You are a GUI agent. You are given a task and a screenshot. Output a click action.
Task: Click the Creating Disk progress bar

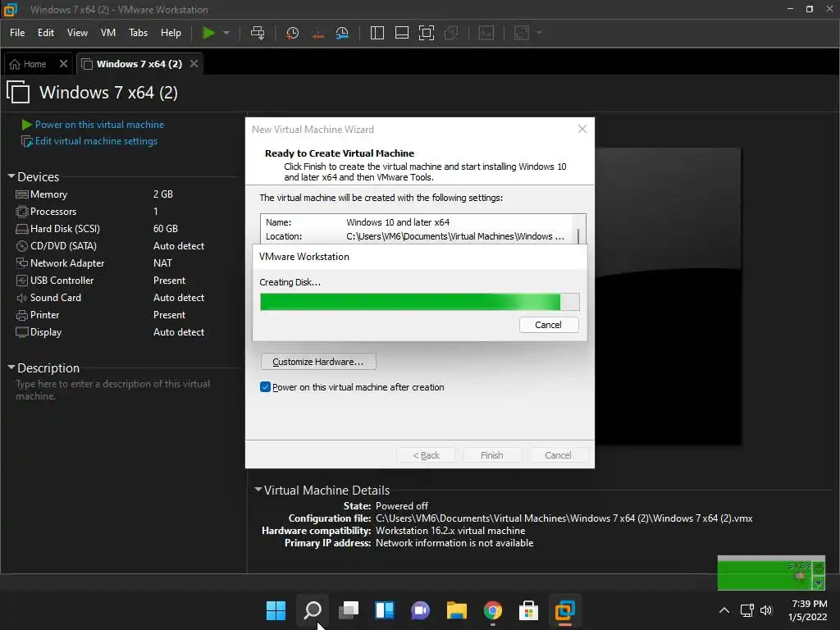click(419, 302)
